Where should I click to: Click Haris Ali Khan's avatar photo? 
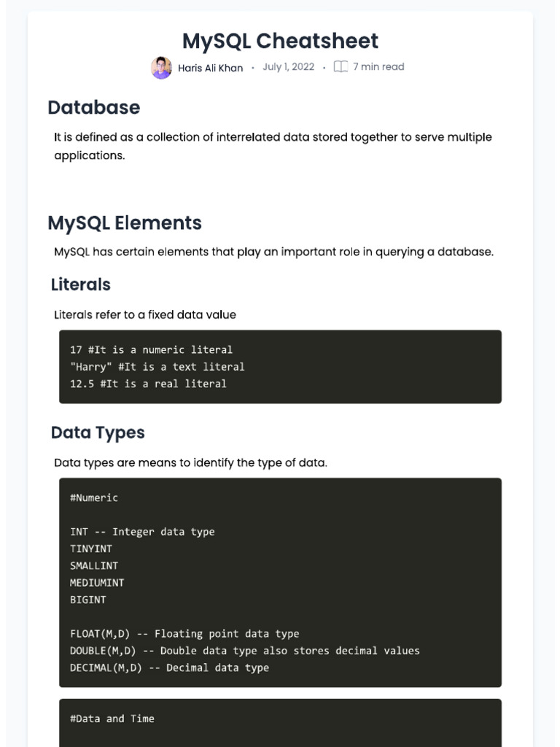coord(161,68)
